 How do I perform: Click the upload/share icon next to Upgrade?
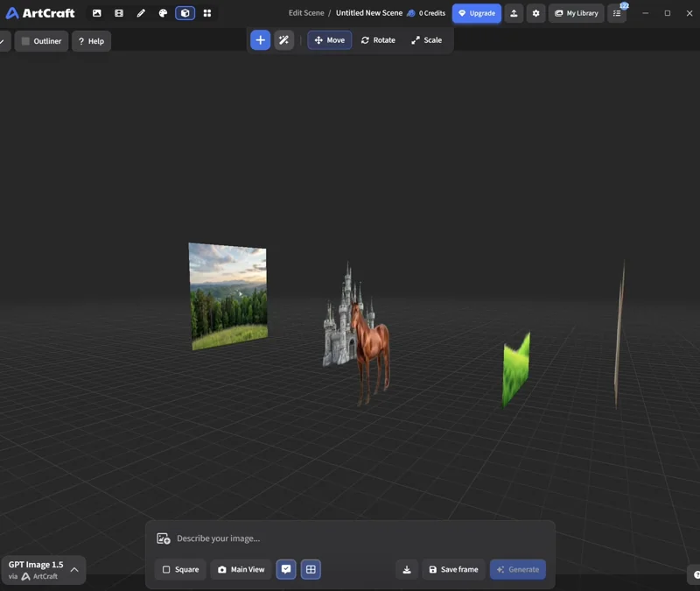514,13
